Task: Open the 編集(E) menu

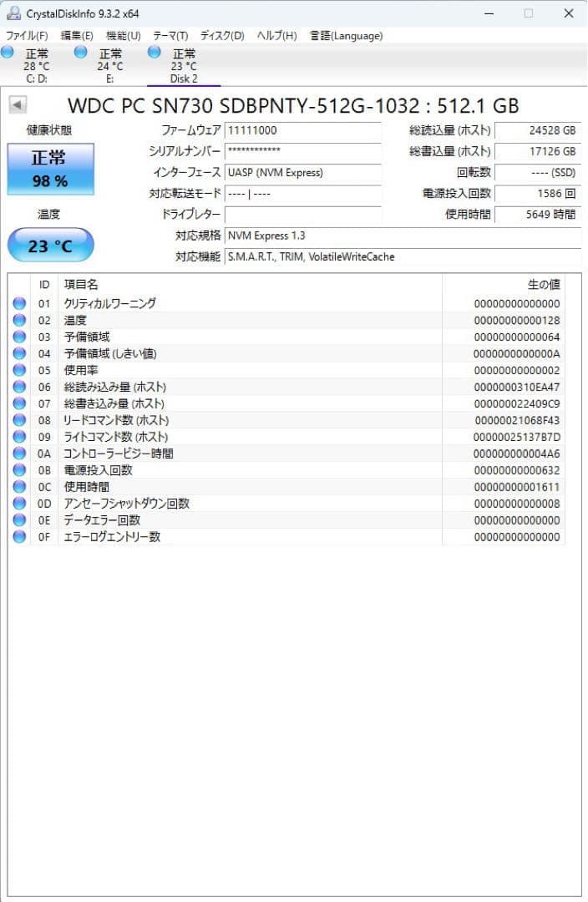Action: (x=77, y=36)
